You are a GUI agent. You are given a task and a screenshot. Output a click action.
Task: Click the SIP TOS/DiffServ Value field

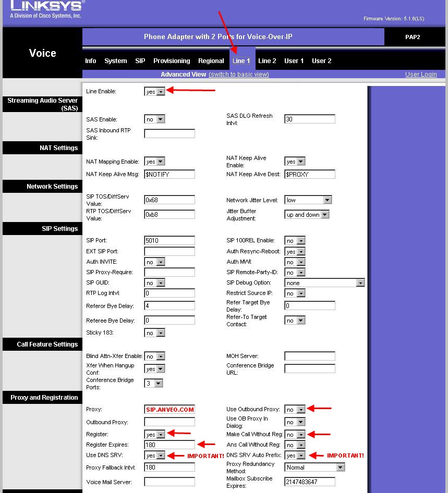(169, 200)
